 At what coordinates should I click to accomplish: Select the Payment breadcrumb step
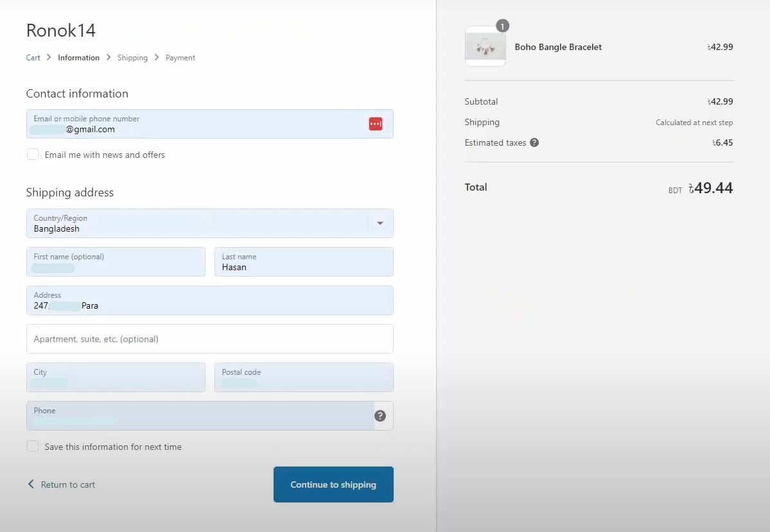click(x=180, y=58)
